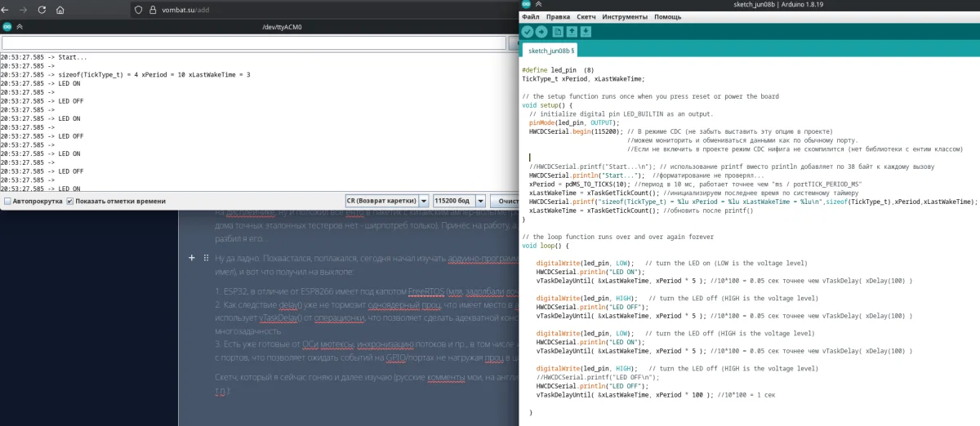The image size is (980, 426).
Task: Click 'TickType_t xPeriod, xLastWakeTime;' line
Action: 583,79
